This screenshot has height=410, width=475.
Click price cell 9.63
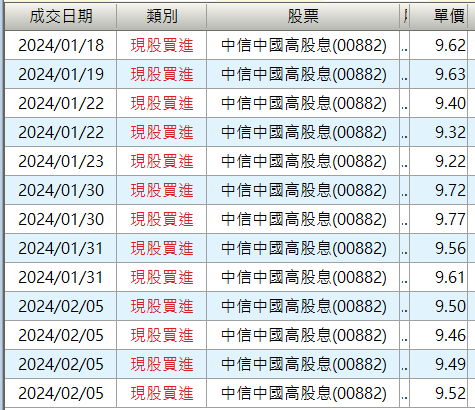439,74
